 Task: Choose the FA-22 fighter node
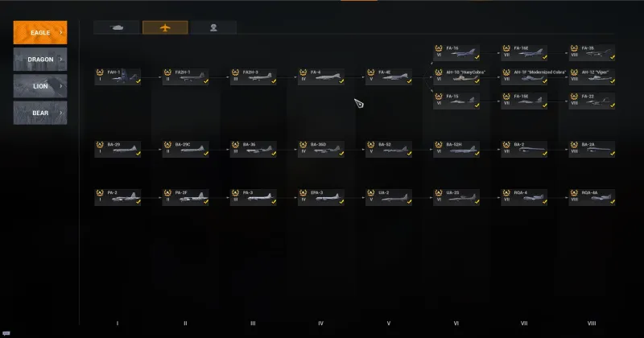(592, 101)
